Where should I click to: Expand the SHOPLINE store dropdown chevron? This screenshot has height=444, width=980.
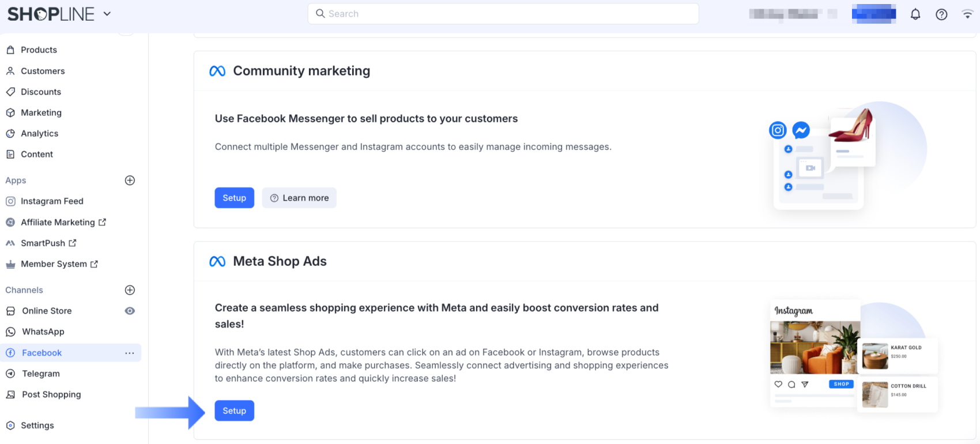click(x=107, y=14)
